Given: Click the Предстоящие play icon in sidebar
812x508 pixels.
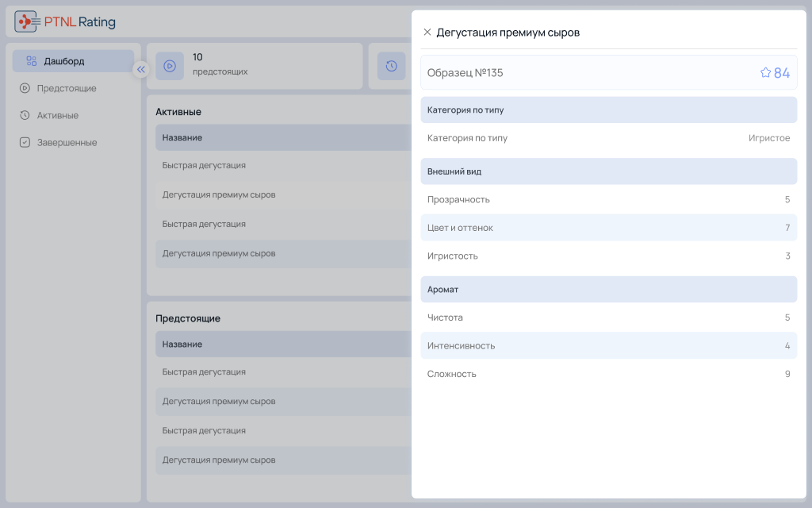Looking at the screenshot, I should (x=25, y=88).
